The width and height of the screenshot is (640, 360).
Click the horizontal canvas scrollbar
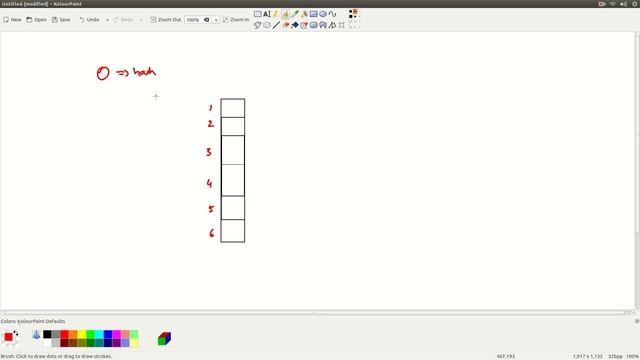(314, 313)
